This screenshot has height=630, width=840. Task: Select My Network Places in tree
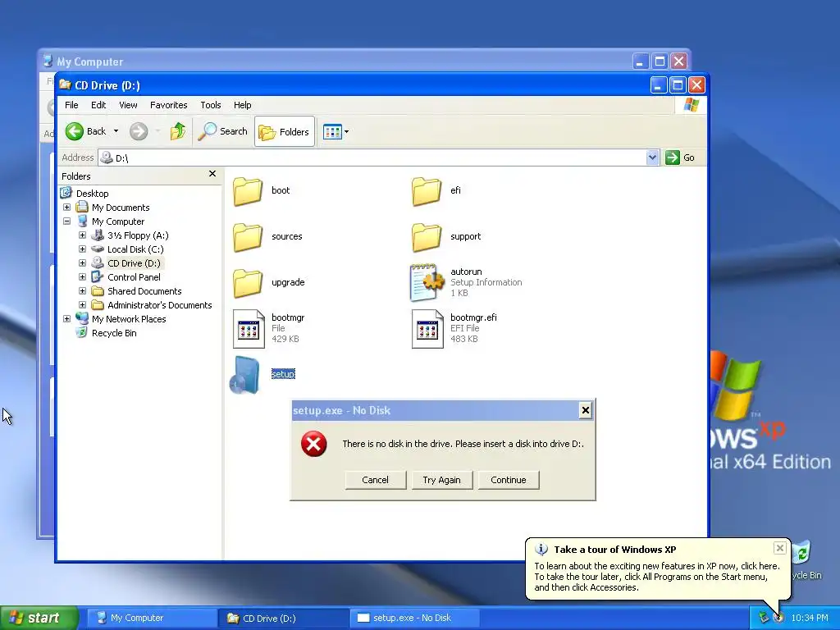pos(129,319)
